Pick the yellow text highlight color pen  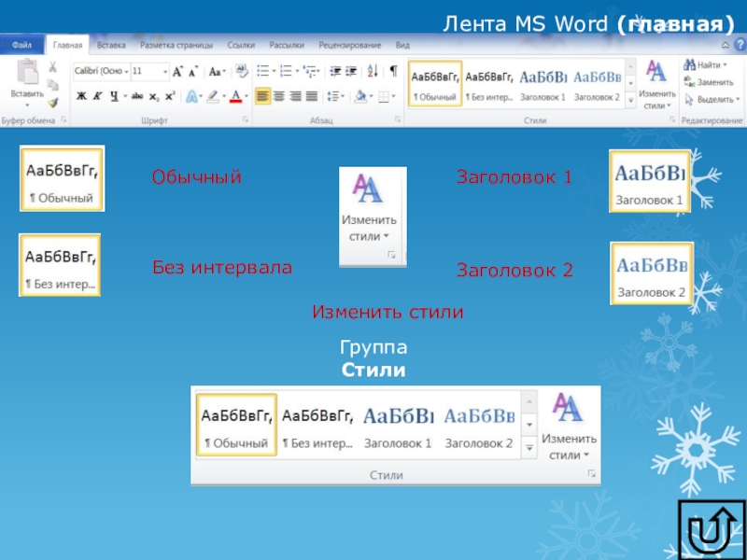(213, 97)
